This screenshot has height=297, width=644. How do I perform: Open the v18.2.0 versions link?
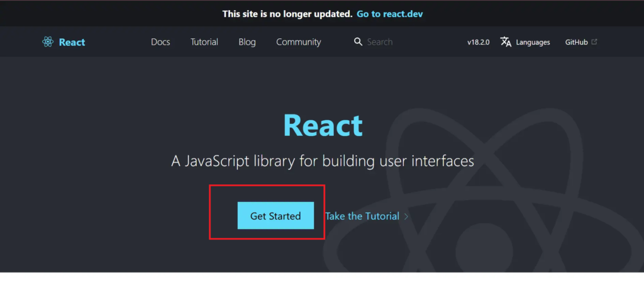coord(479,42)
